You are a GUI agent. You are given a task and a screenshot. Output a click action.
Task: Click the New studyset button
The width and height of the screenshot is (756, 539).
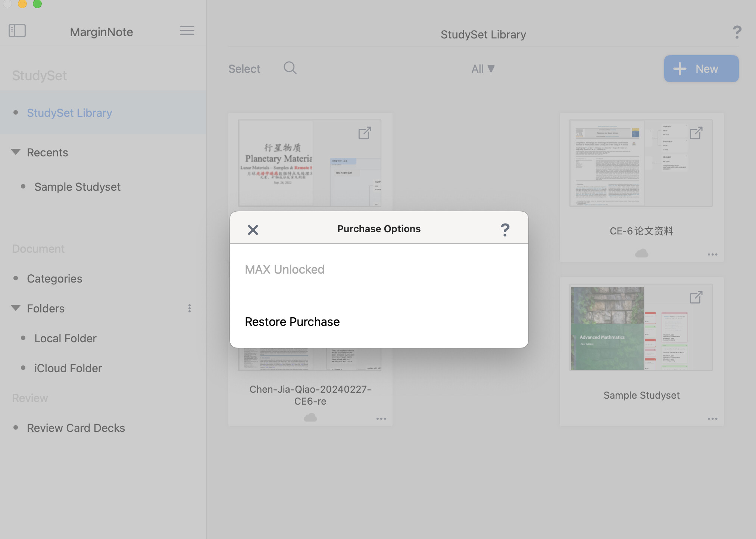[x=701, y=69]
